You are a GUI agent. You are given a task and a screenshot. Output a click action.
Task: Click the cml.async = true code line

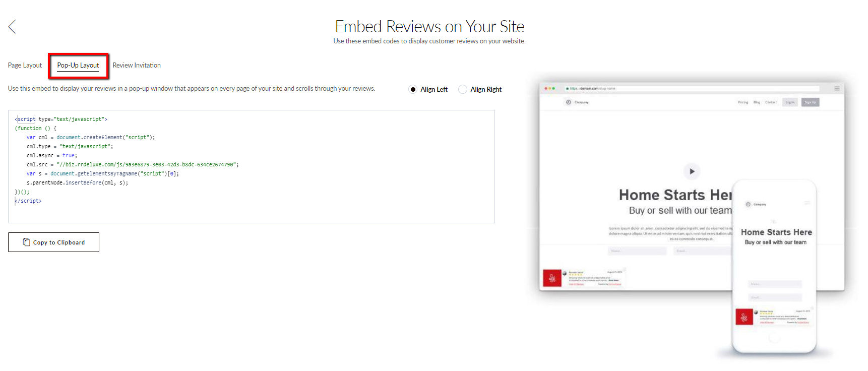click(x=52, y=156)
